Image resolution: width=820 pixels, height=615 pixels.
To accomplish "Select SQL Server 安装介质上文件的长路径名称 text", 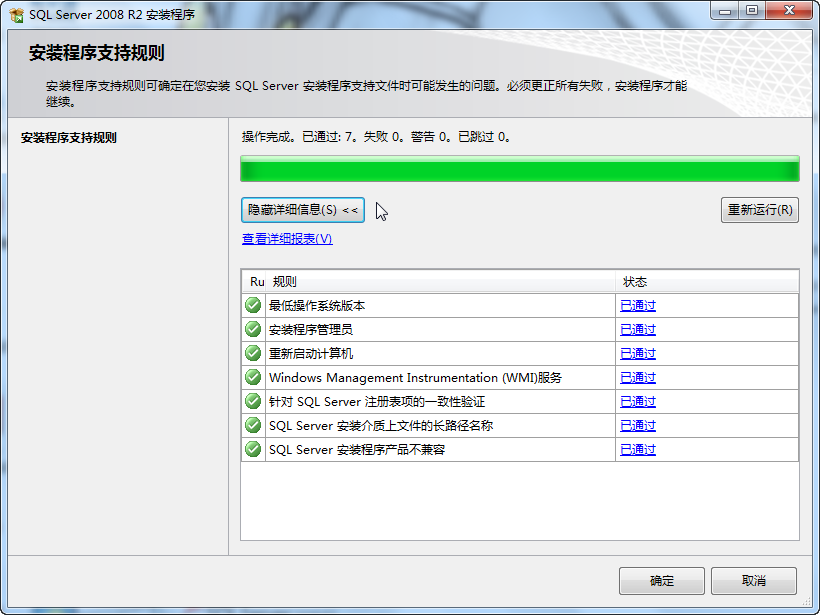I will (x=381, y=426).
